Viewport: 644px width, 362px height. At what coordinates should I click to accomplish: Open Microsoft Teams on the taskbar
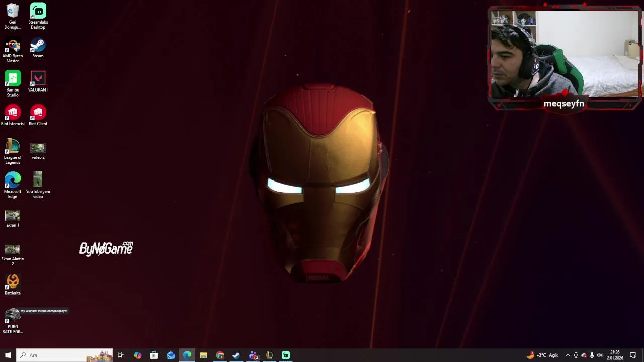click(x=253, y=355)
